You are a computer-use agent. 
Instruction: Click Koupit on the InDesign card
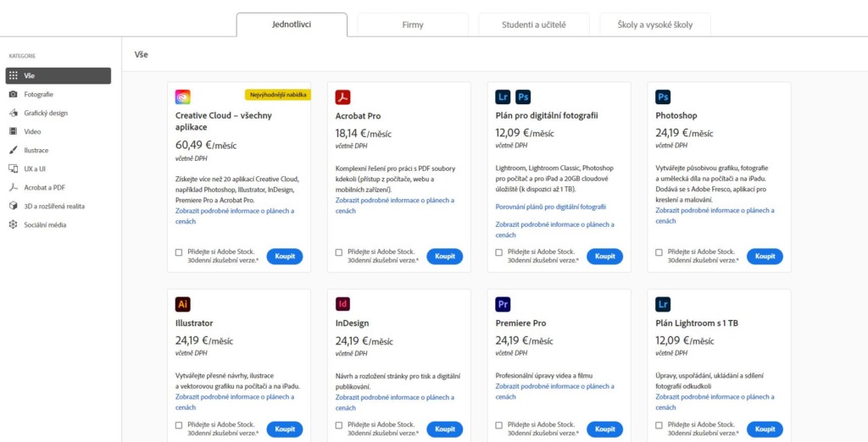[445, 429]
